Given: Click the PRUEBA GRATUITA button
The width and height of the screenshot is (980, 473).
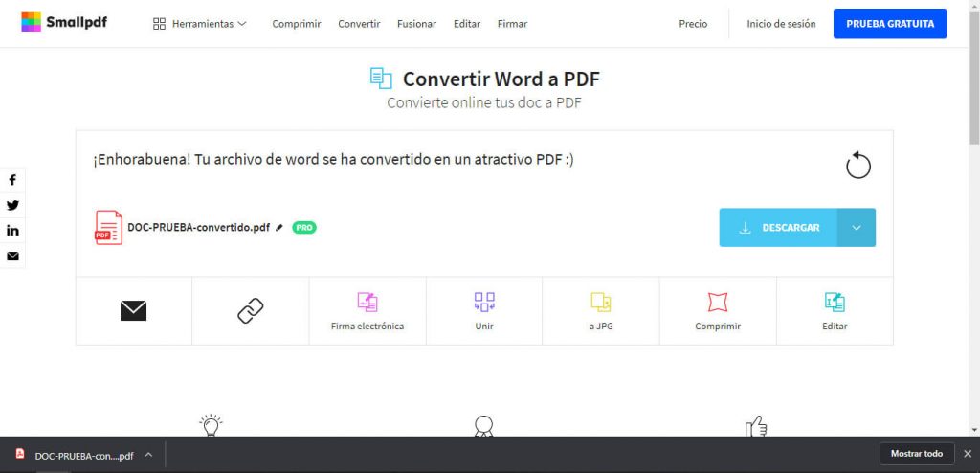Looking at the screenshot, I should point(889,24).
